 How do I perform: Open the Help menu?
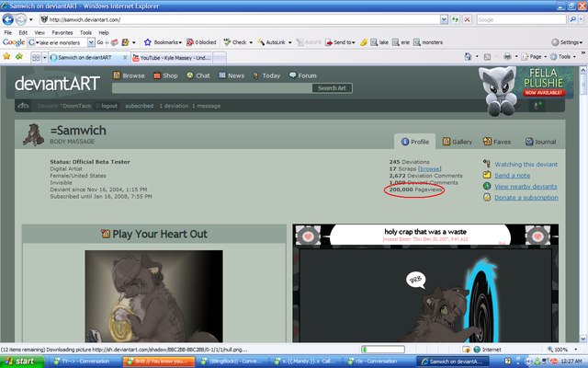[104, 33]
